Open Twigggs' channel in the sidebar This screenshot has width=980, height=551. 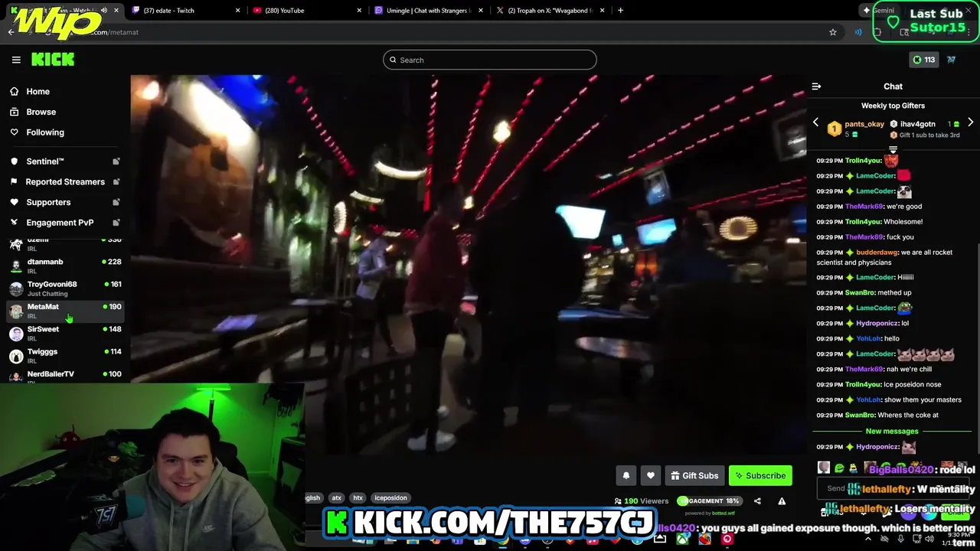[x=65, y=356]
